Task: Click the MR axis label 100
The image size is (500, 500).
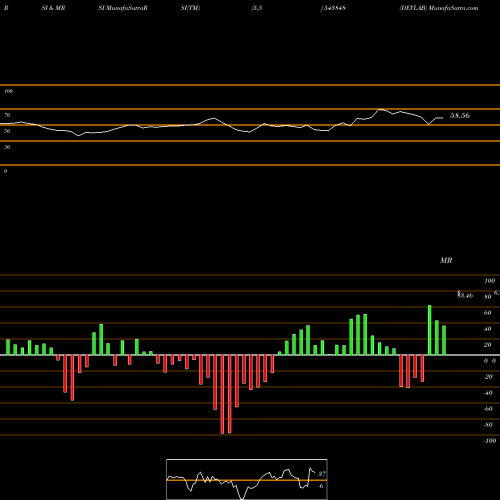Action: click(x=490, y=281)
